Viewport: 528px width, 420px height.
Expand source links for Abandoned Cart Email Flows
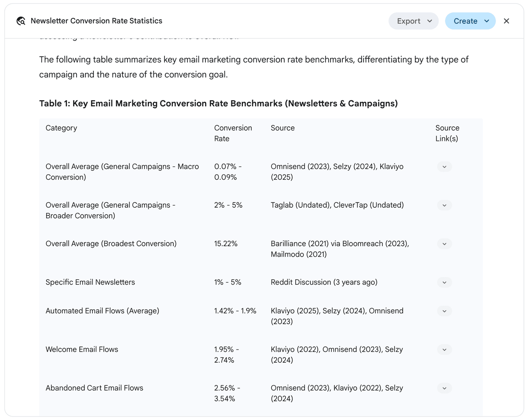click(444, 388)
